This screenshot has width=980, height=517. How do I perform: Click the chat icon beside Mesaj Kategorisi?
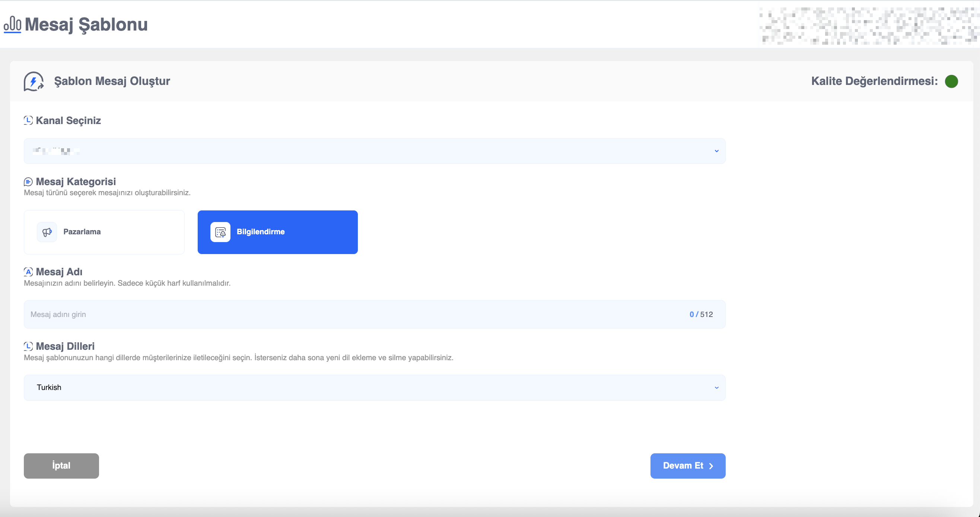point(28,182)
